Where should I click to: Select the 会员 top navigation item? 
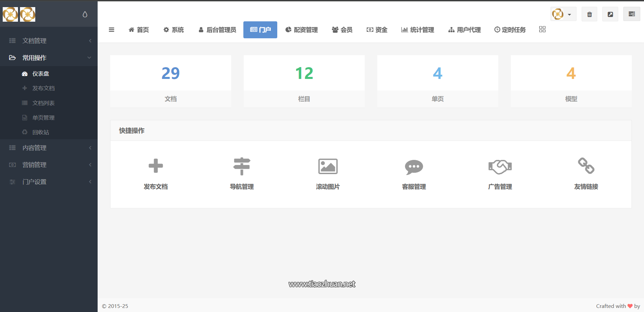(342, 30)
